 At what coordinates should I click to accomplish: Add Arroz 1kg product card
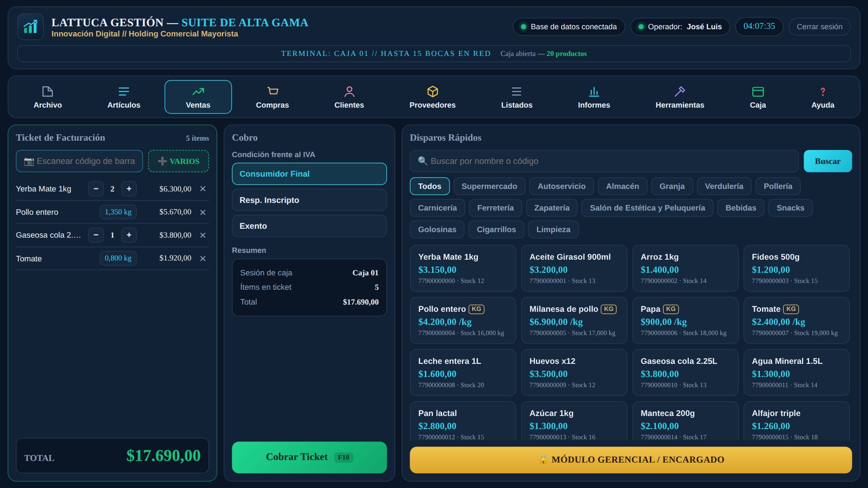[x=685, y=268]
